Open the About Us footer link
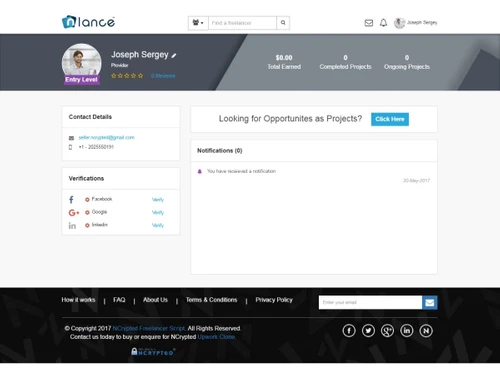The width and height of the screenshot is (500, 375). tap(155, 300)
